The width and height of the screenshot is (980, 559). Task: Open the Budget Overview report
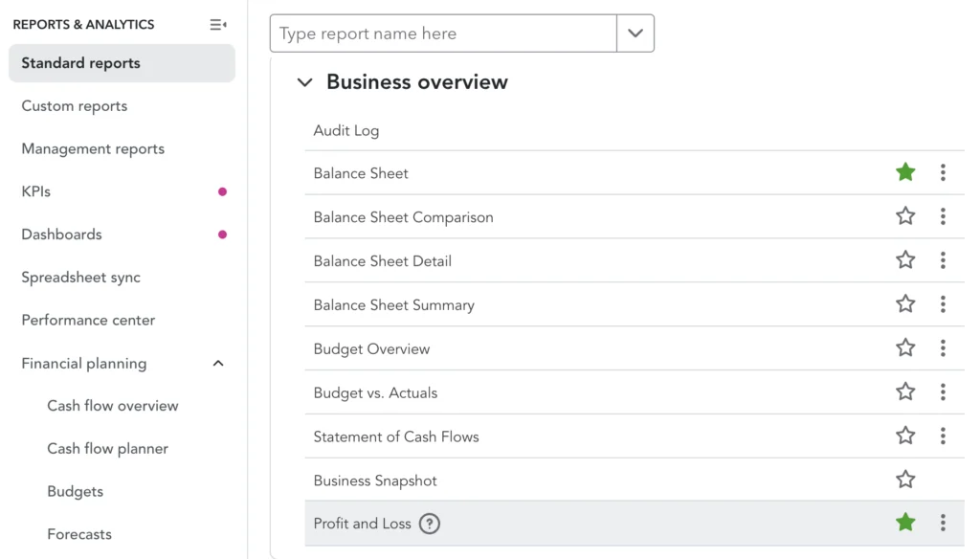click(371, 349)
